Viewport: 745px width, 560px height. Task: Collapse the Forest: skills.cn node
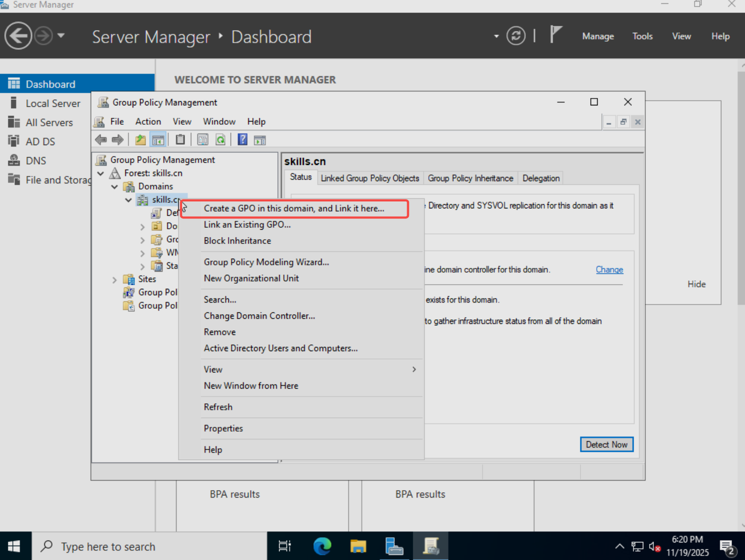[101, 173]
